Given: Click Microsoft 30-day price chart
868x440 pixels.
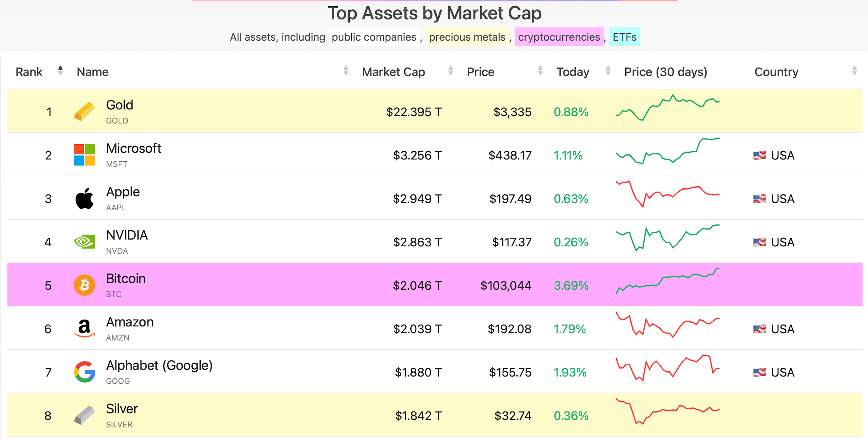Looking at the screenshot, I should (x=668, y=151).
